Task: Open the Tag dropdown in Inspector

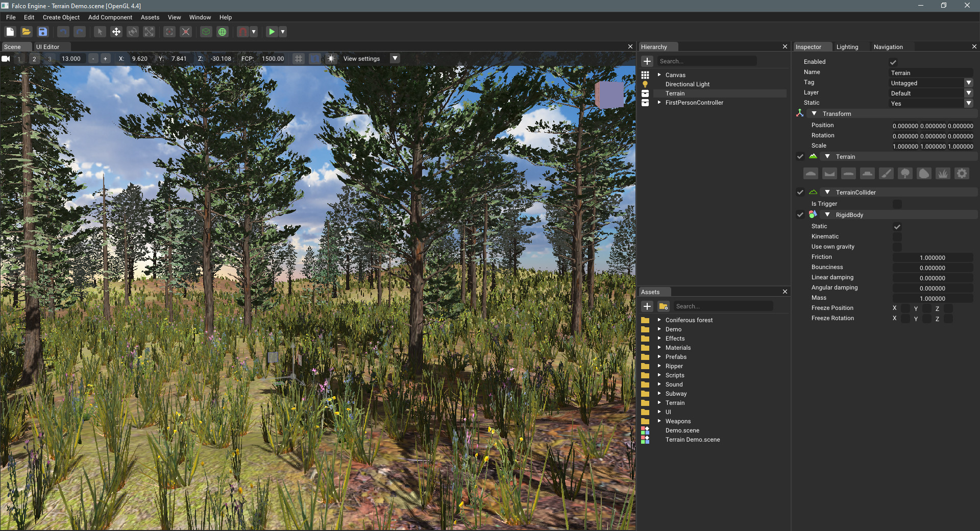Action: (x=969, y=83)
